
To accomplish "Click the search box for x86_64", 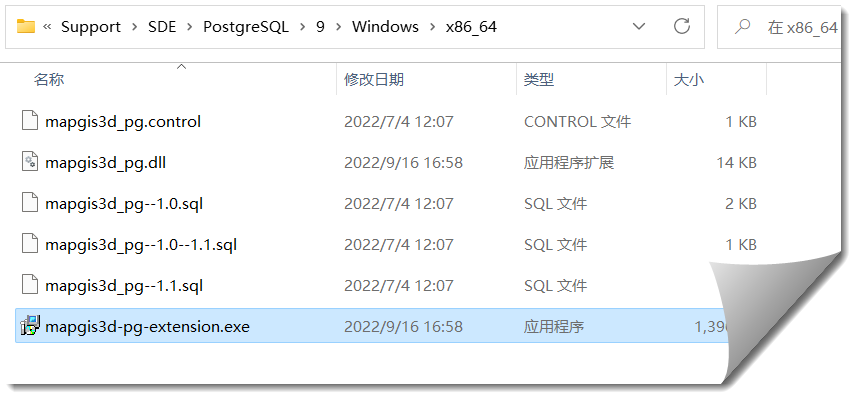I will 786,27.
